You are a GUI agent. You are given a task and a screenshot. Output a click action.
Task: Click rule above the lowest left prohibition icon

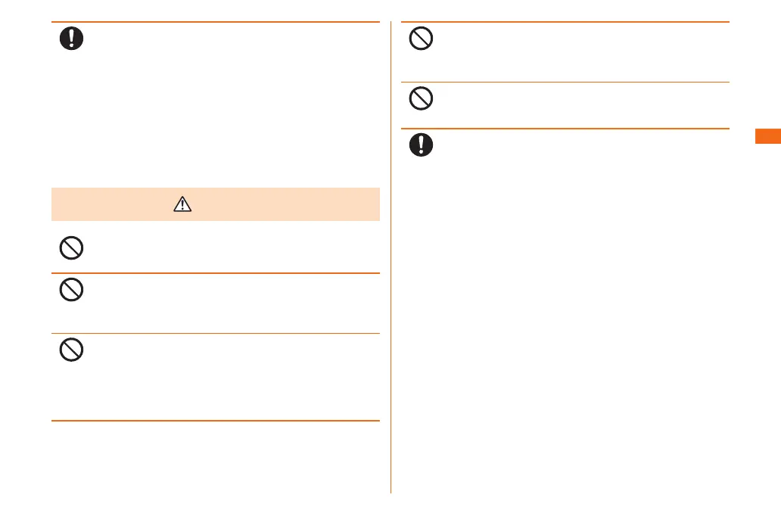pos(215,334)
